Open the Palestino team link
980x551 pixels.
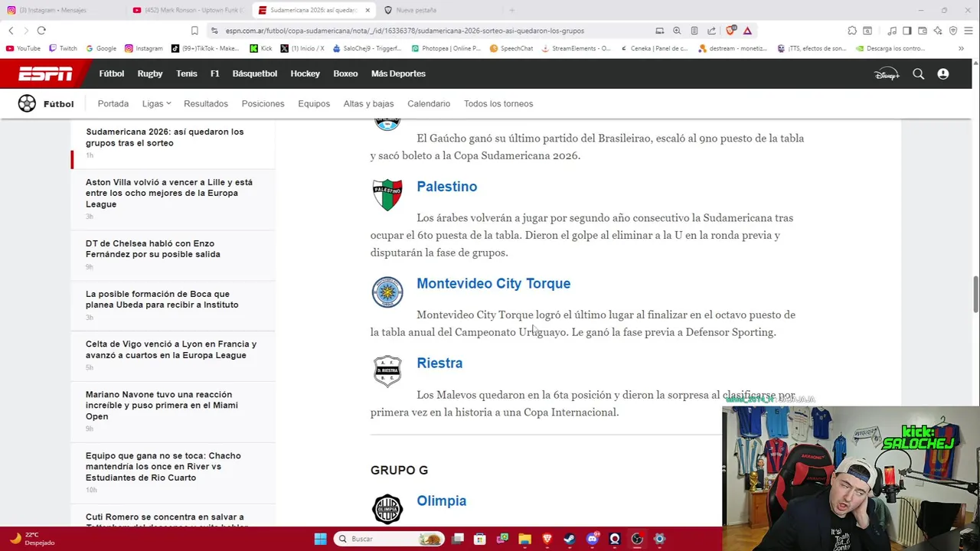tap(447, 187)
